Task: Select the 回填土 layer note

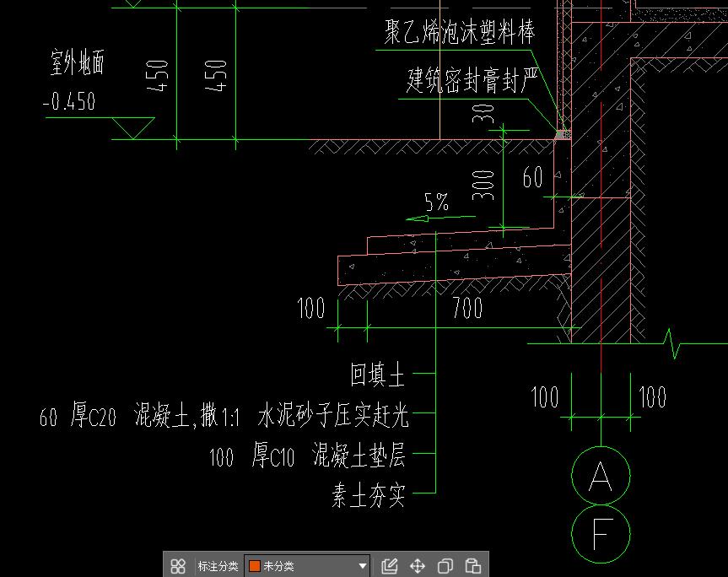Action: [x=377, y=375]
